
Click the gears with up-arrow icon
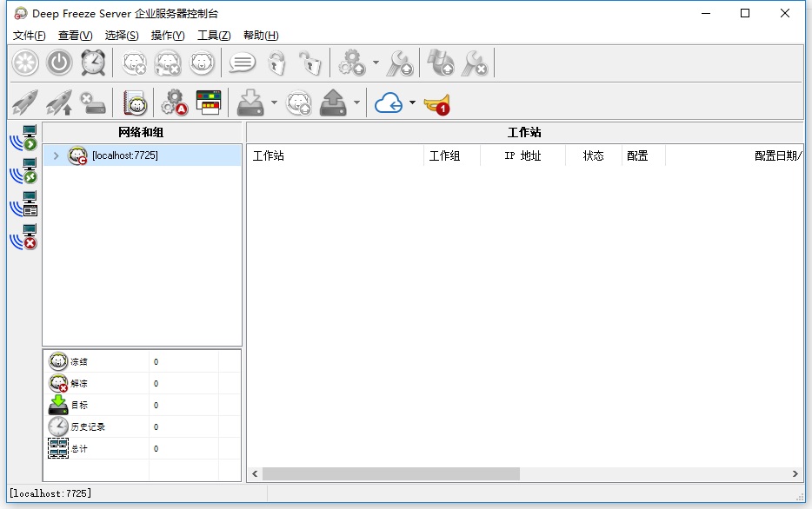[351, 63]
